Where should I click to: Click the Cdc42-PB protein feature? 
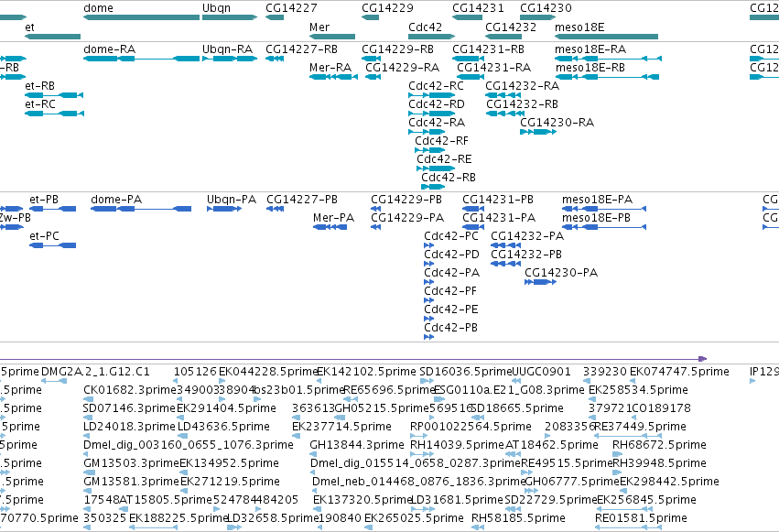click(x=428, y=337)
